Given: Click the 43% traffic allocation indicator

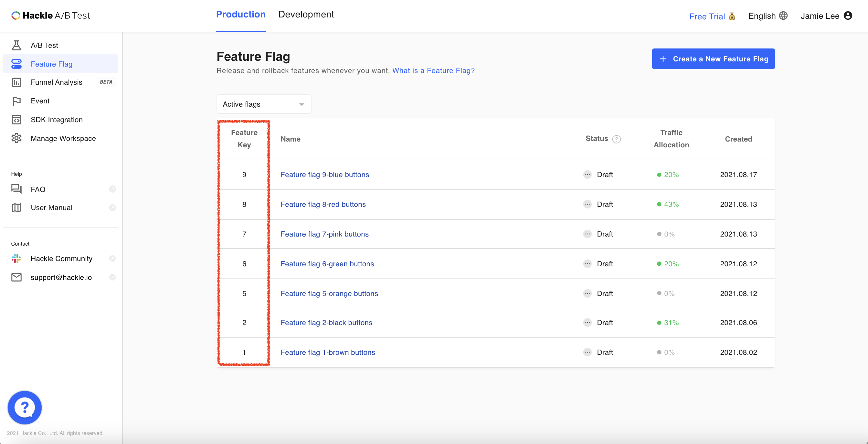Looking at the screenshot, I should pyautogui.click(x=668, y=205).
